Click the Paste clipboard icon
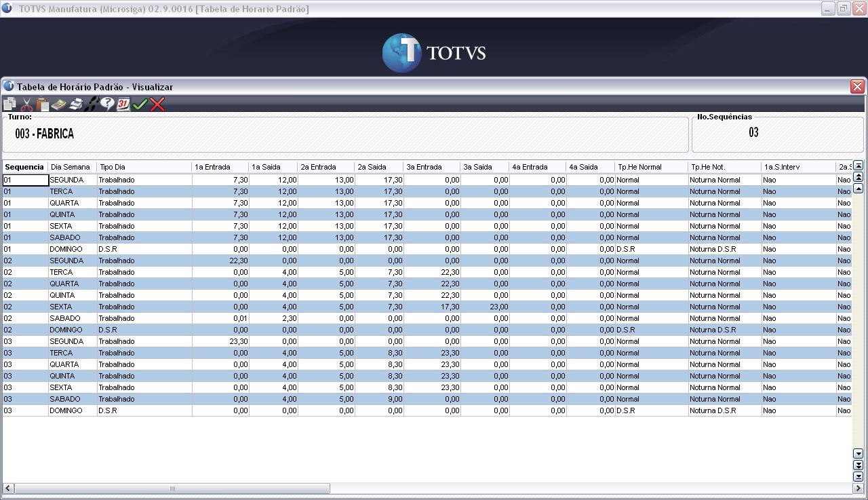 43,104
